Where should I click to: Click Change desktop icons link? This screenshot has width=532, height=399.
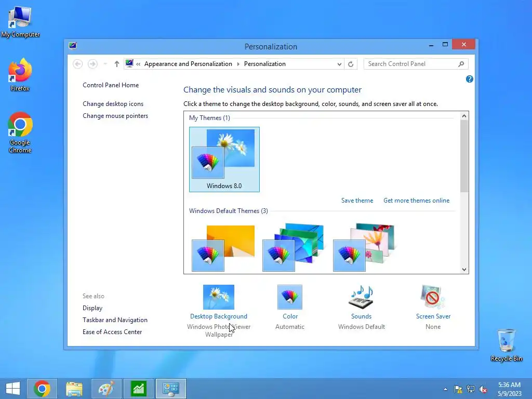tap(113, 104)
